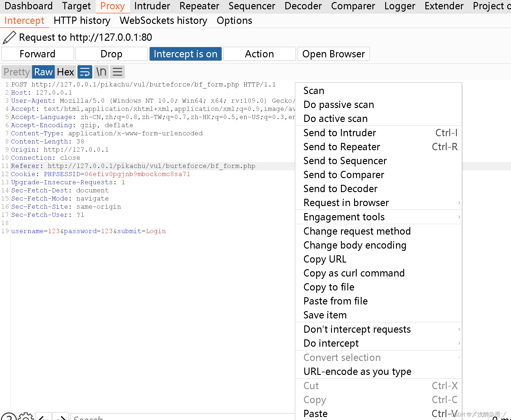511x420 pixels.
Task: Switch editor view to Hex
Action: pyautogui.click(x=66, y=72)
